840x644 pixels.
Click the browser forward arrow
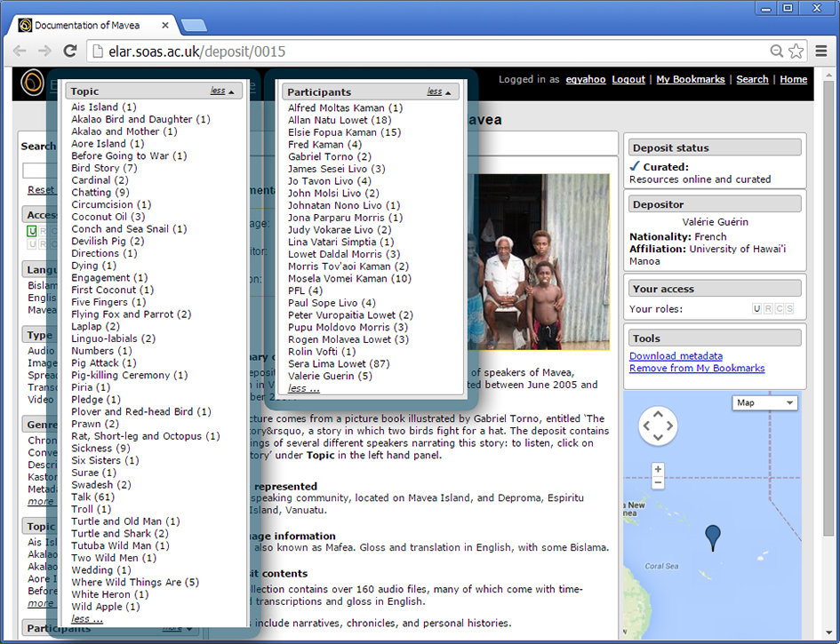click(45, 51)
